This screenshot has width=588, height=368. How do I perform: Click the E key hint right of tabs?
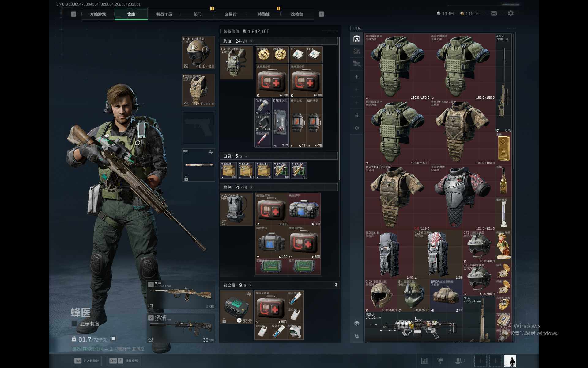tap(321, 14)
